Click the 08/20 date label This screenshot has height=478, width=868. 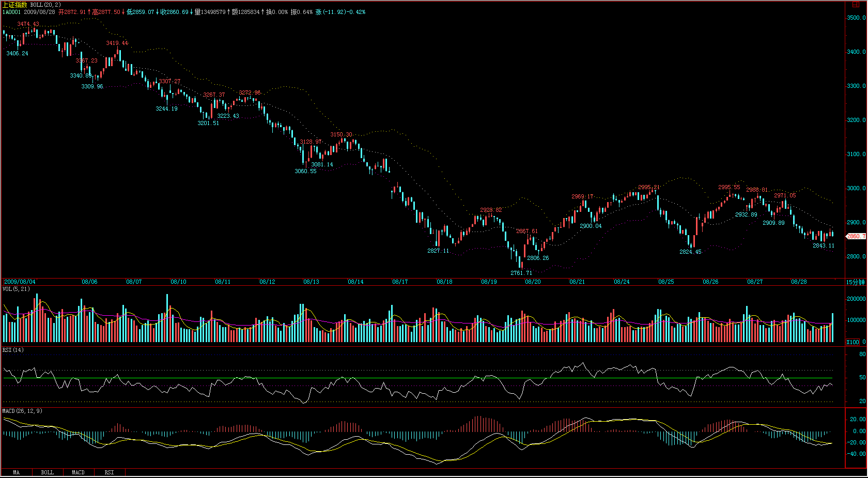[533, 282]
